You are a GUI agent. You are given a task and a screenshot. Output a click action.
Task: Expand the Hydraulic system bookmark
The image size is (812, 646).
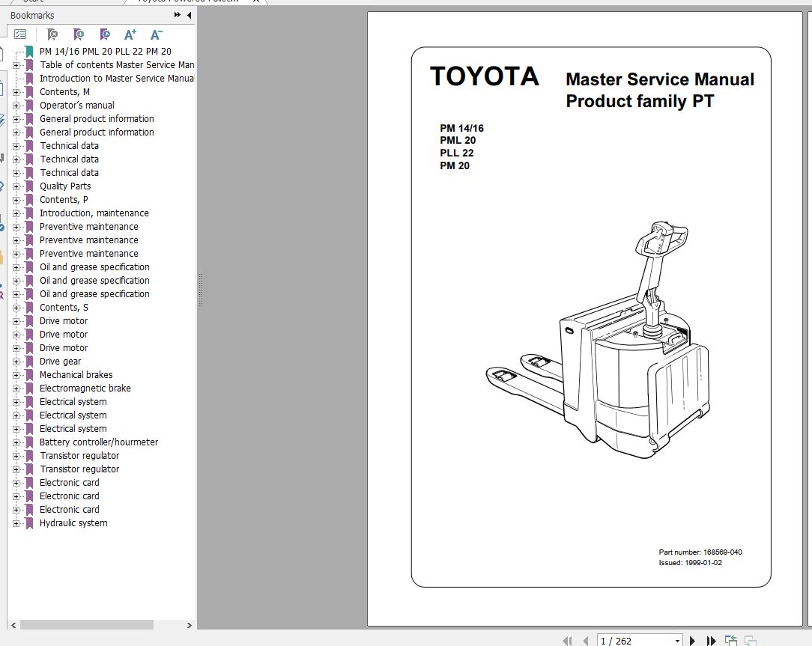[x=16, y=523]
